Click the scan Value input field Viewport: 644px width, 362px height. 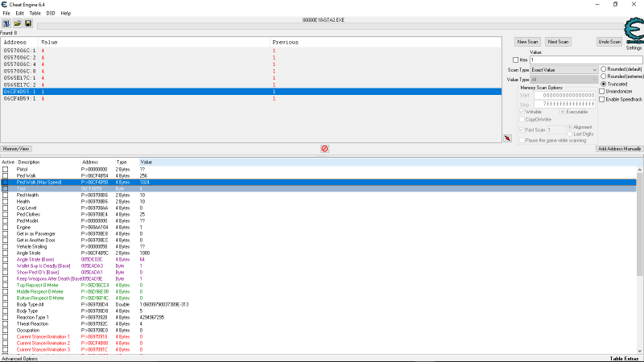[563, 60]
